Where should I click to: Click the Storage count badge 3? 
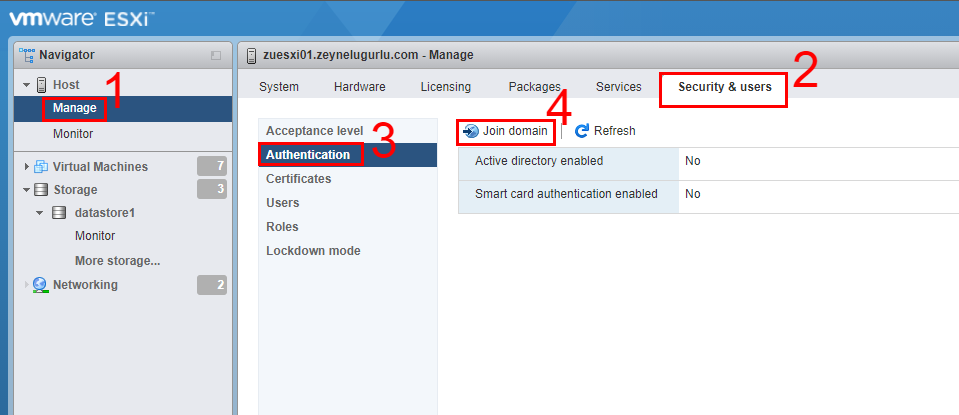(x=212, y=189)
